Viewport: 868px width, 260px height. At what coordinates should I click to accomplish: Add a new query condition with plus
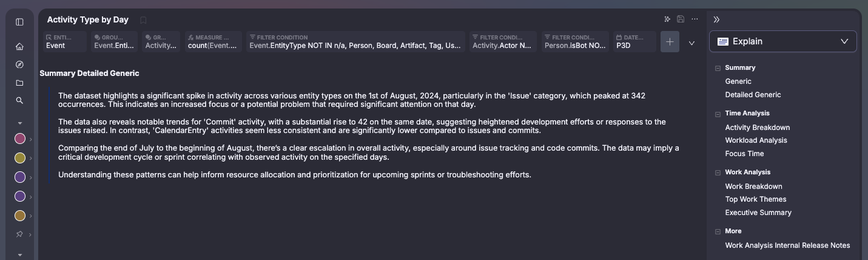tap(670, 42)
